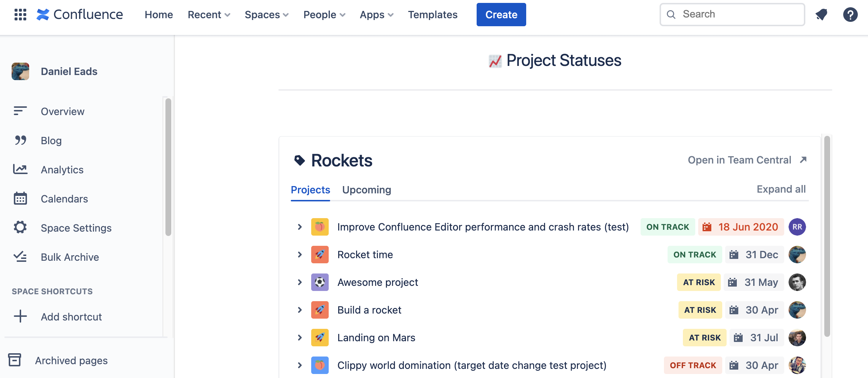Viewport: 868px width, 378px height.
Task: Click the blue Create button
Action: click(501, 15)
